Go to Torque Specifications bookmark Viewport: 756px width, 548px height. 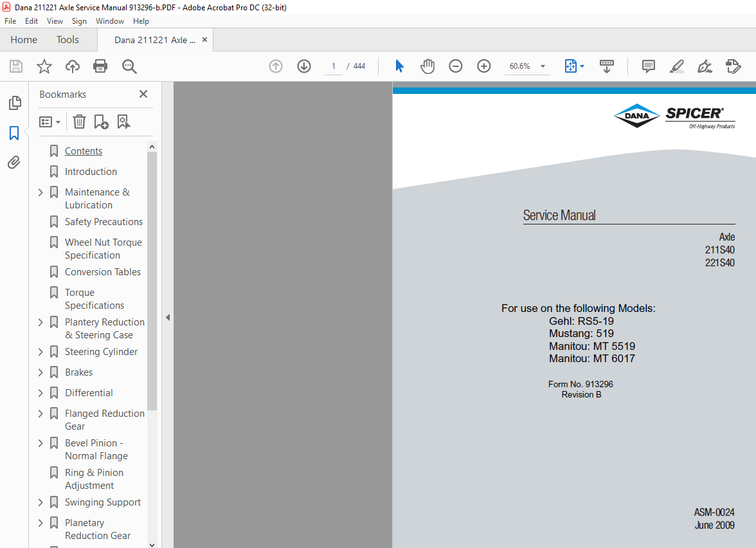click(94, 298)
